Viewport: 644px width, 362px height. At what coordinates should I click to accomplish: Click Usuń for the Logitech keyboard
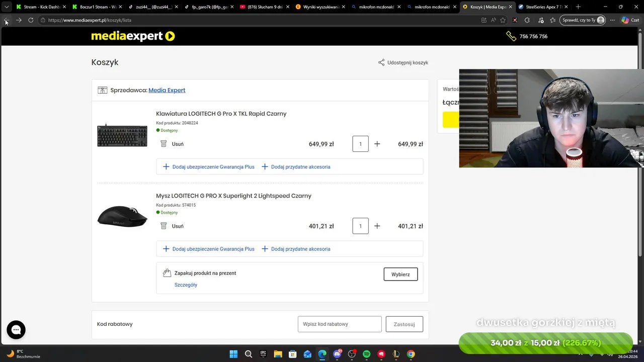click(178, 144)
